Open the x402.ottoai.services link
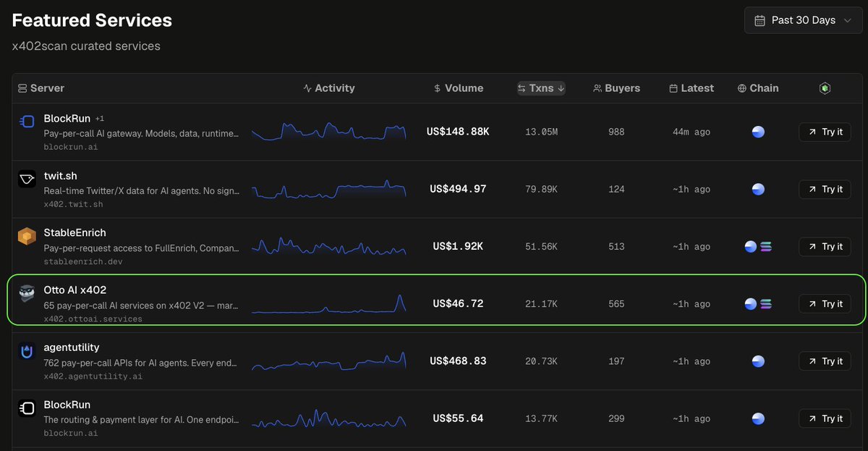Viewport: 868px width, 451px height. pos(93,319)
